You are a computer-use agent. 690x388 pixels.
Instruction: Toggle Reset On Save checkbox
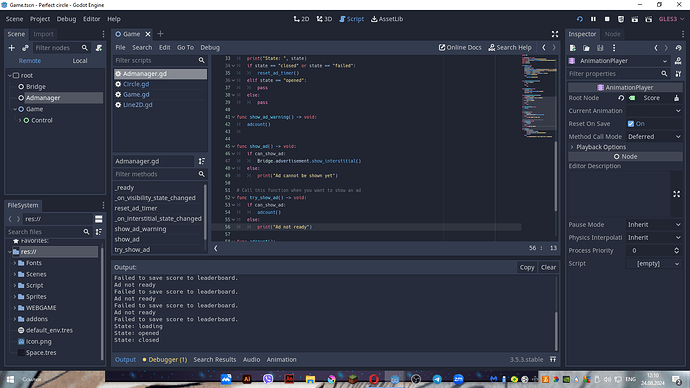tap(631, 124)
